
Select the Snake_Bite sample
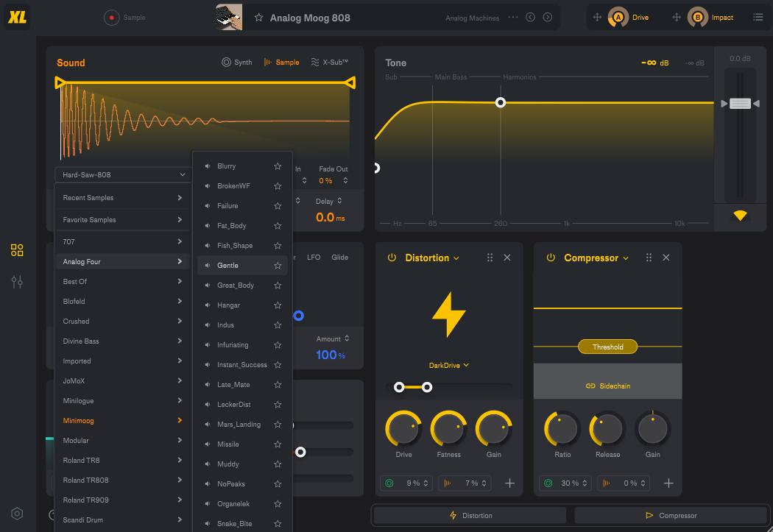coord(242,524)
